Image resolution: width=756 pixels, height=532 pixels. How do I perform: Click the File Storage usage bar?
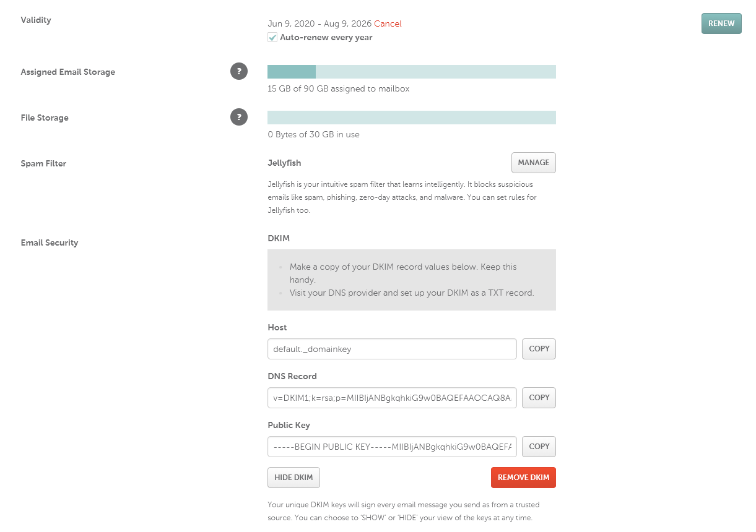pos(411,118)
